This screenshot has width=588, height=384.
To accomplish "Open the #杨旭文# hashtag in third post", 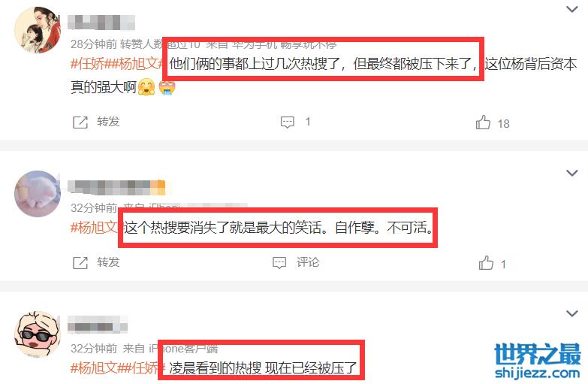I will [x=95, y=368].
